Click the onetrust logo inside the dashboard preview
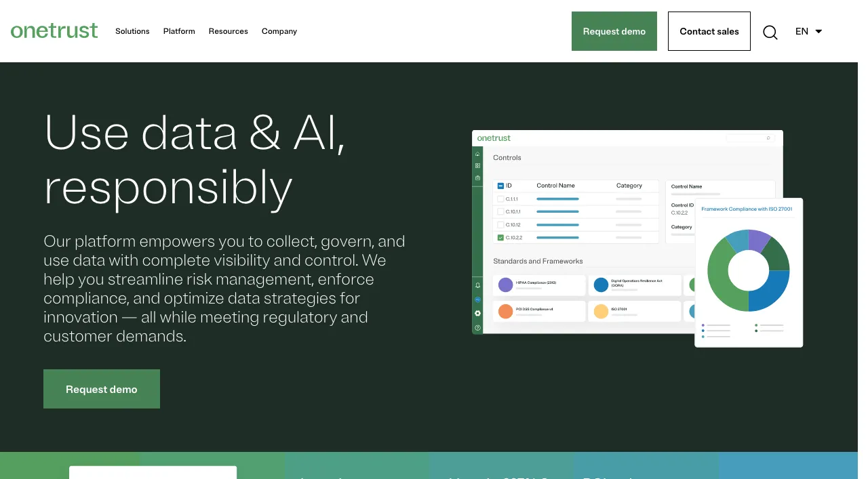Viewport: 868px width, 479px height. [494, 138]
